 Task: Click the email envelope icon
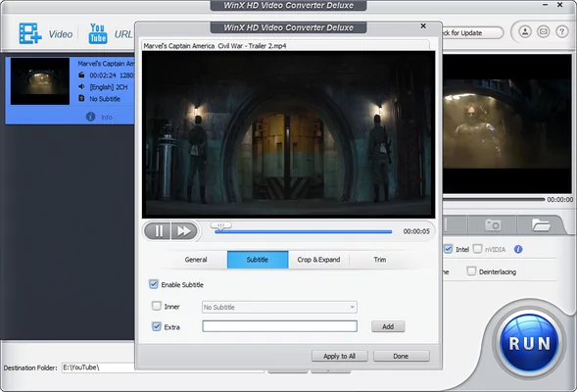click(x=543, y=32)
